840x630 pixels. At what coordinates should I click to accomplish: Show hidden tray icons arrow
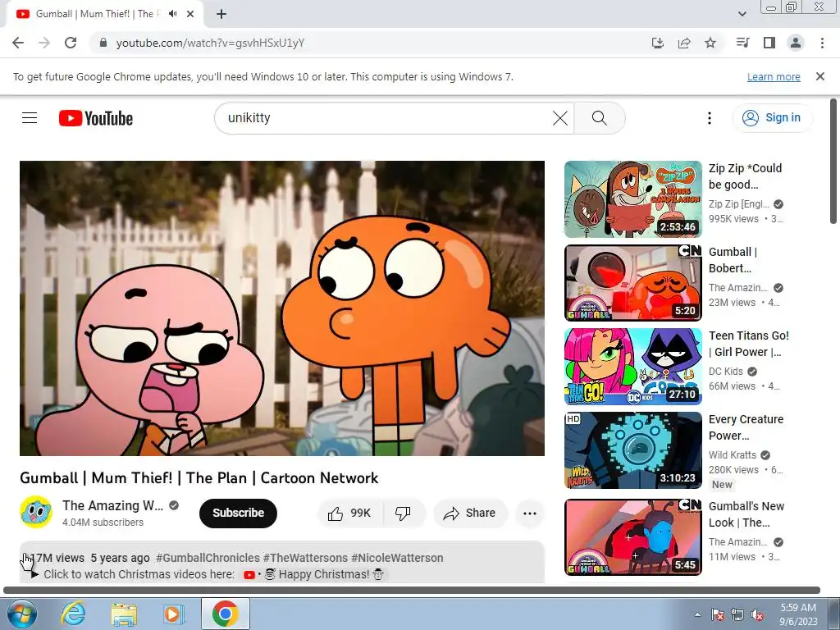coord(697,614)
